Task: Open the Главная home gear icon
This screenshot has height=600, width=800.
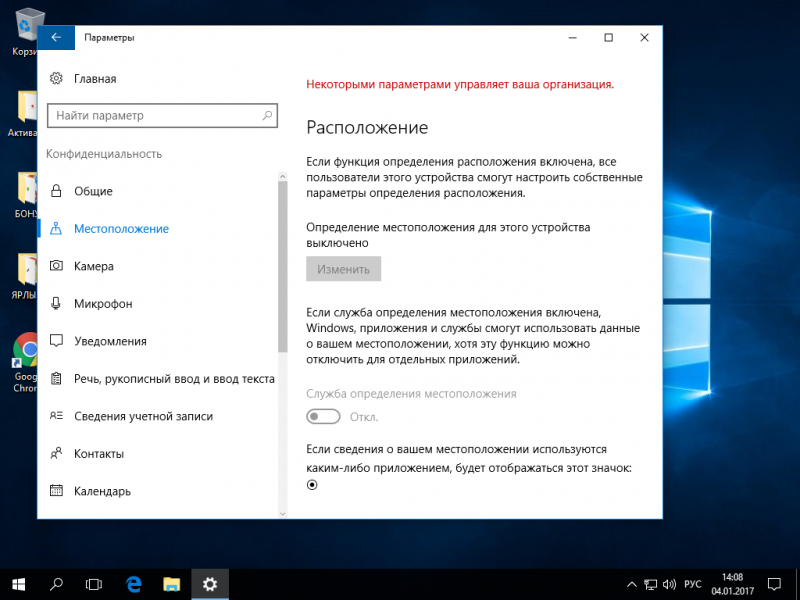Action: [56, 79]
